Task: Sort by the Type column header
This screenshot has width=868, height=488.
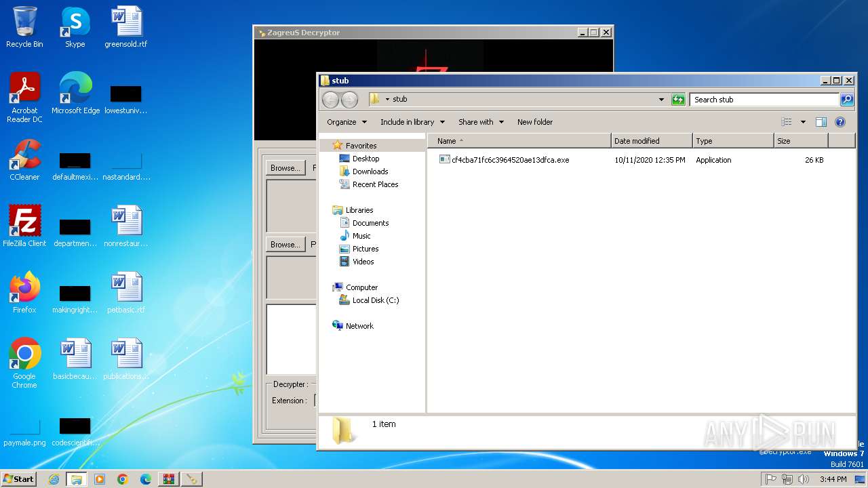Action: (x=733, y=141)
